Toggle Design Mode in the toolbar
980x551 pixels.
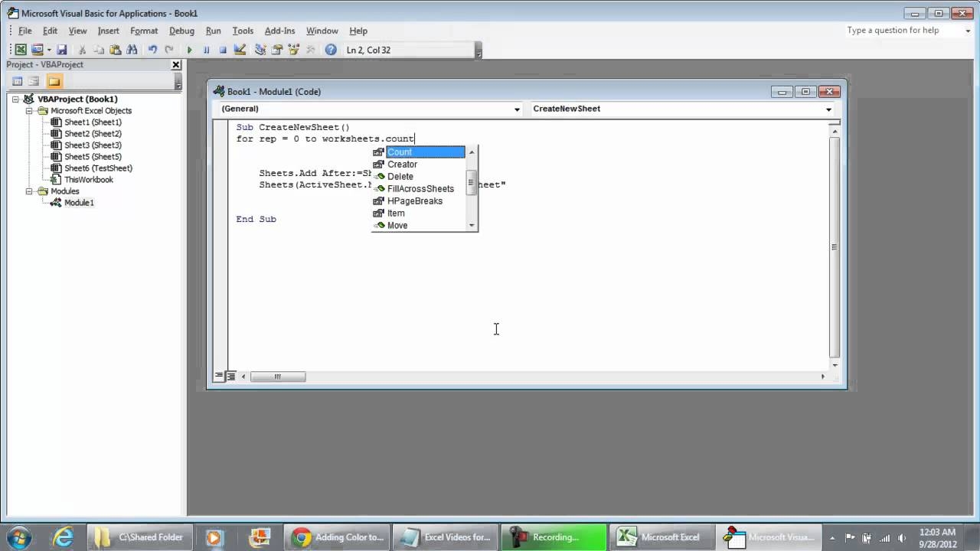(240, 50)
